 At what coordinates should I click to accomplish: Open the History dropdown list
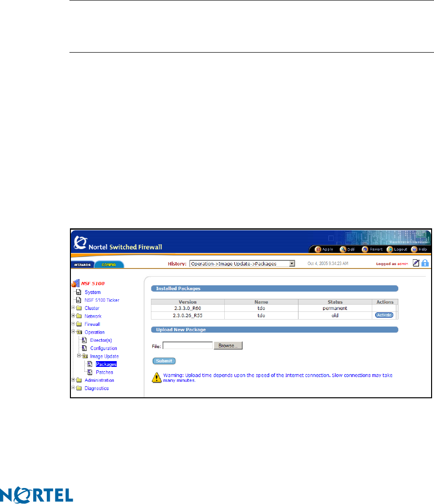[292, 264]
